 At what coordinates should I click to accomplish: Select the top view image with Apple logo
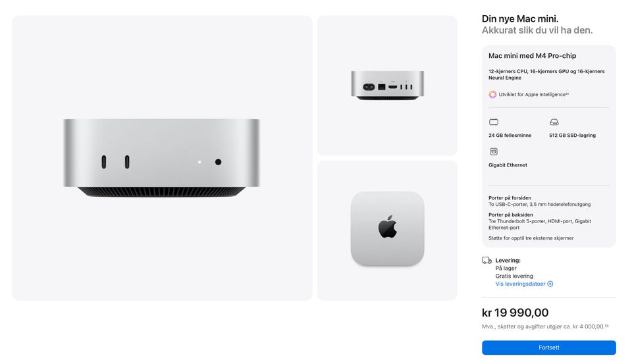coord(387,230)
